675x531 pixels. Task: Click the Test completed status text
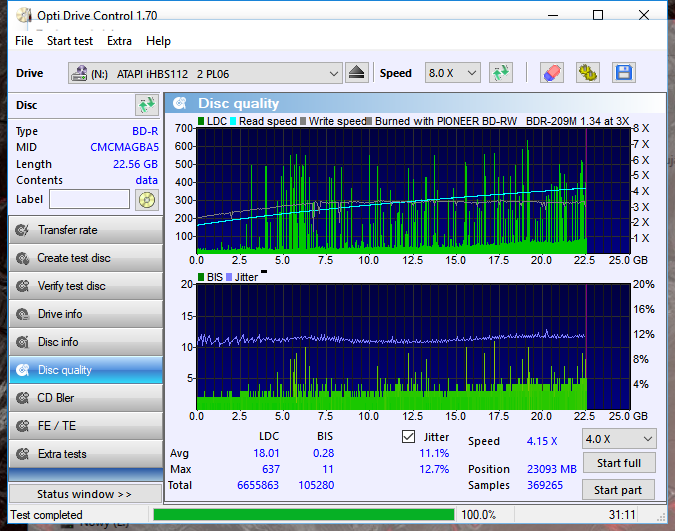click(46, 515)
